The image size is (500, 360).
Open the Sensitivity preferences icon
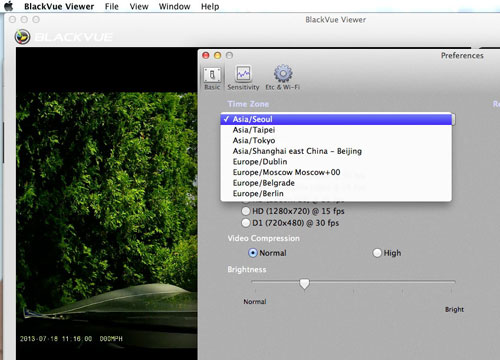[243, 74]
